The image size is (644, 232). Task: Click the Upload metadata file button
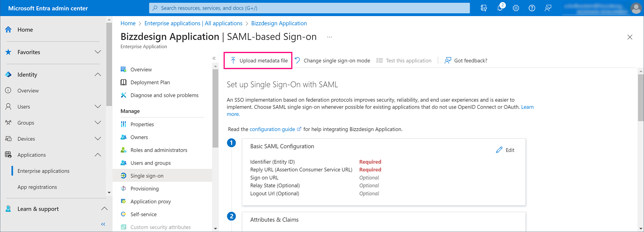coord(258,61)
